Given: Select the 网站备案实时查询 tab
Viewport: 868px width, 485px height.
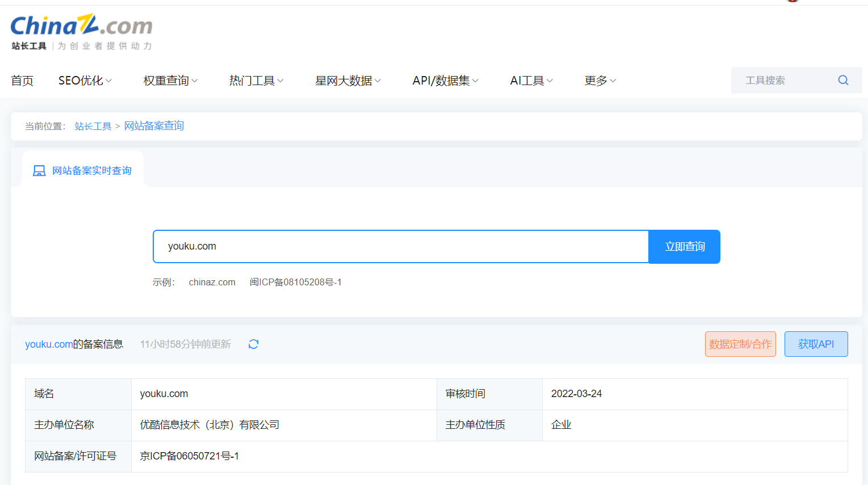Looking at the screenshot, I should tap(83, 169).
